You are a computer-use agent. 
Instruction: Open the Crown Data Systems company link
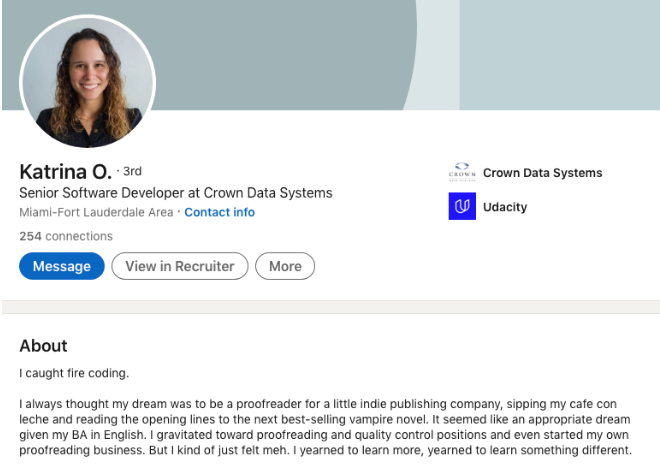click(542, 173)
